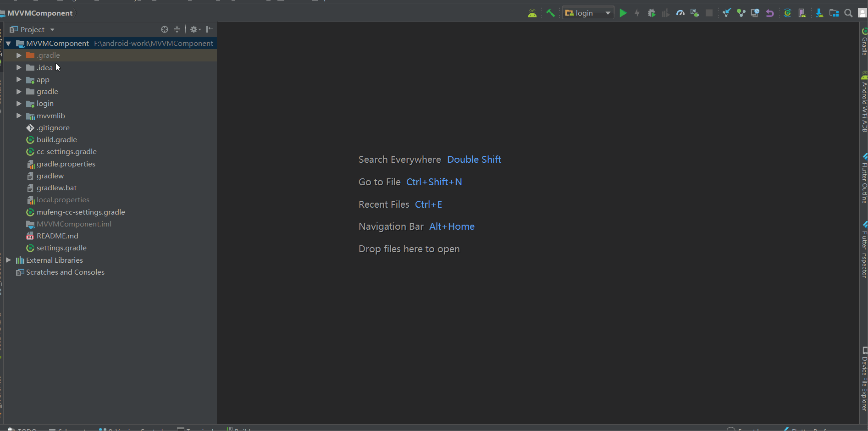Select the build.gradle file
The height and width of the screenshot is (431, 868).
(57, 140)
